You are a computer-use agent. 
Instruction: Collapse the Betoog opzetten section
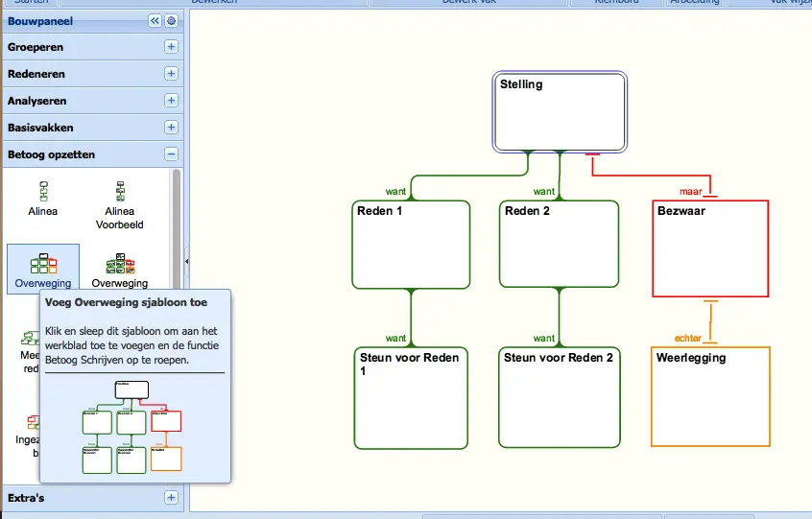(171, 154)
